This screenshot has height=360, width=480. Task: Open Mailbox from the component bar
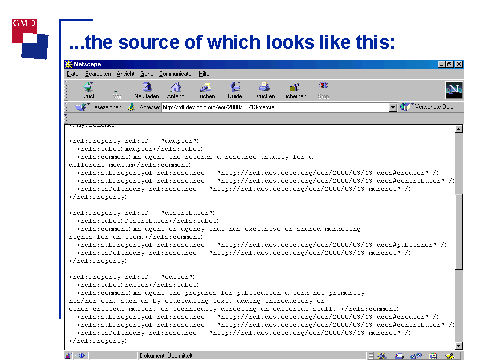click(x=399, y=356)
